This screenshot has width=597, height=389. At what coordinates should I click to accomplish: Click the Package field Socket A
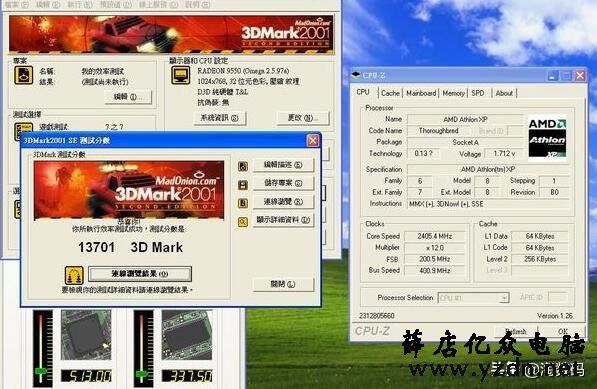[x=465, y=142]
